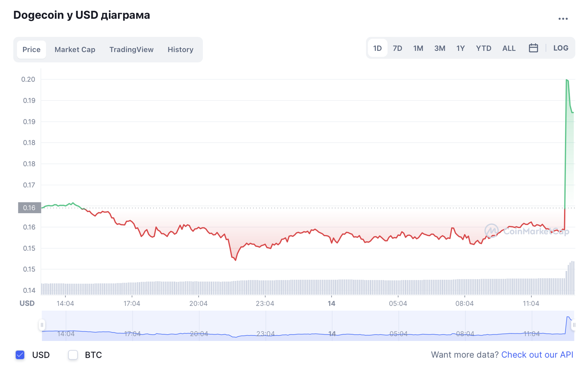Switch to the History tab
Viewport: 588px width, 370px height.
(x=180, y=50)
